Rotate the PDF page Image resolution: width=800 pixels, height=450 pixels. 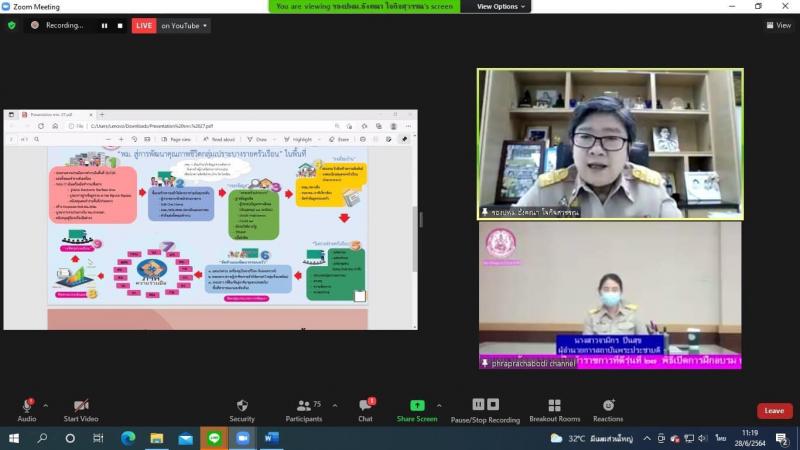134,139
